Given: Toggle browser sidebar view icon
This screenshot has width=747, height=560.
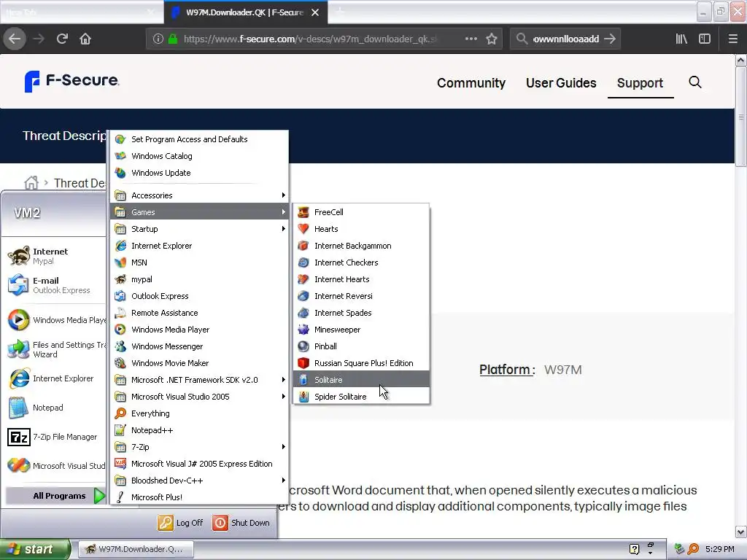Looking at the screenshot, I should (x=704, y=39).
